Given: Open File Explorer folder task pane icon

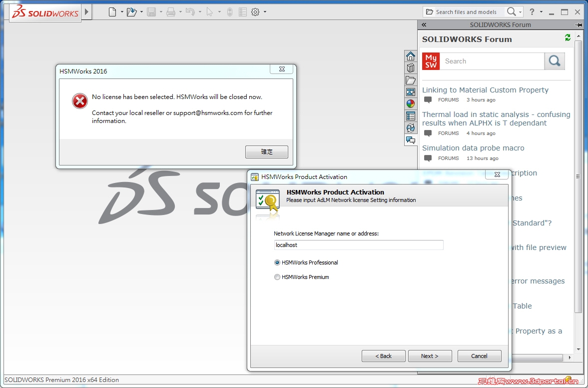Looking at the screenshot, I should point(411,80).
